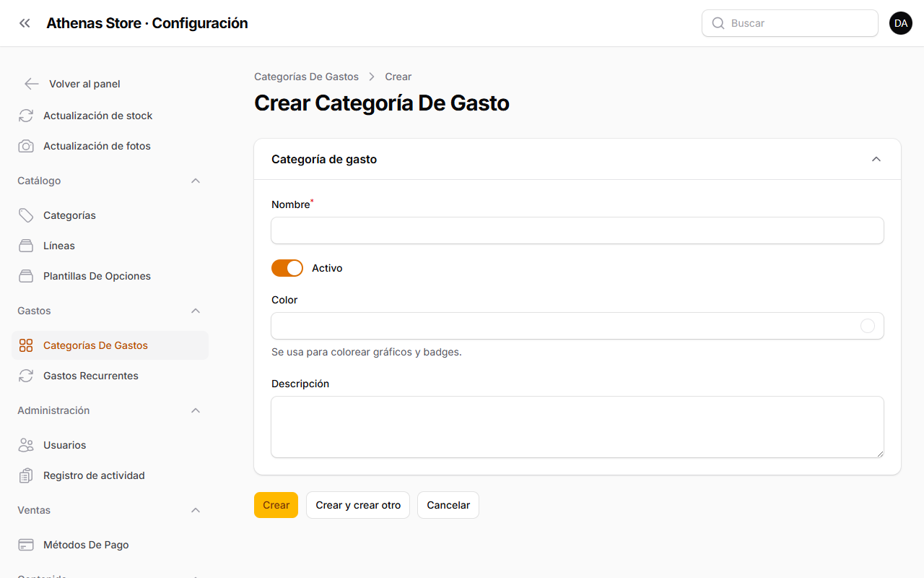Screen dimensions: 924x578
Task: Open the Usuarios page
Action: pos(110,445)
